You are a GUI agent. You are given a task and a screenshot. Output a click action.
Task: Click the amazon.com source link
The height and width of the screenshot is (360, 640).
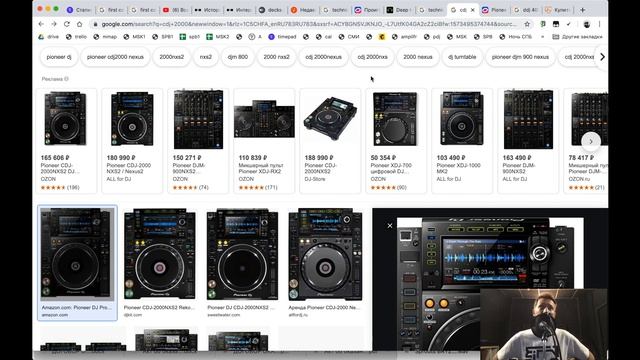click(x=55, y=315)
